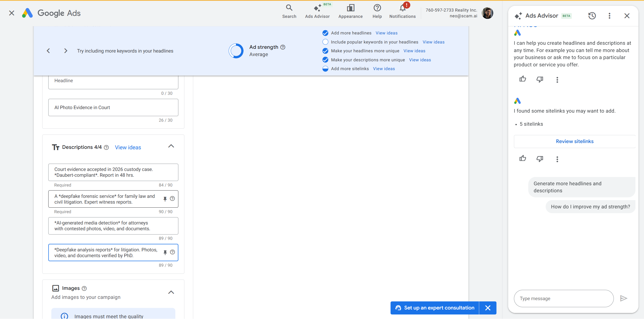Click thumbs up on sitelinks message
This screenshot has height=319, width=644.
522,159
